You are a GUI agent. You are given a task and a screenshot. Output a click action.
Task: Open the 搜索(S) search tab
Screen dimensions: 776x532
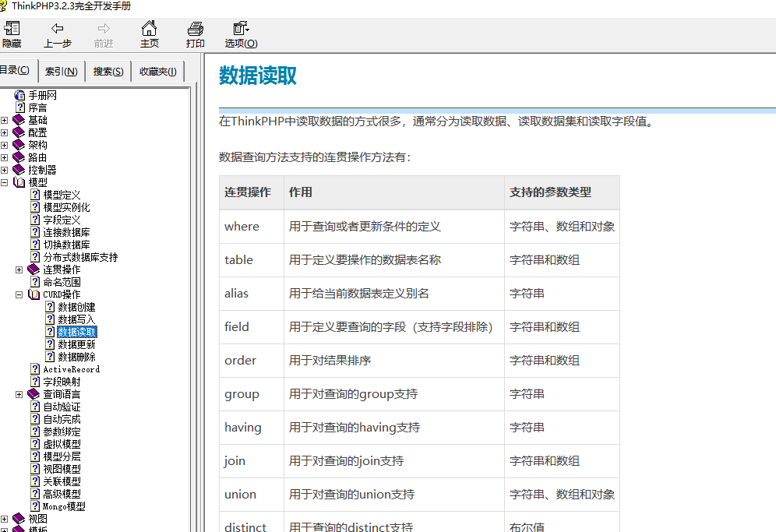click(108, 71)
